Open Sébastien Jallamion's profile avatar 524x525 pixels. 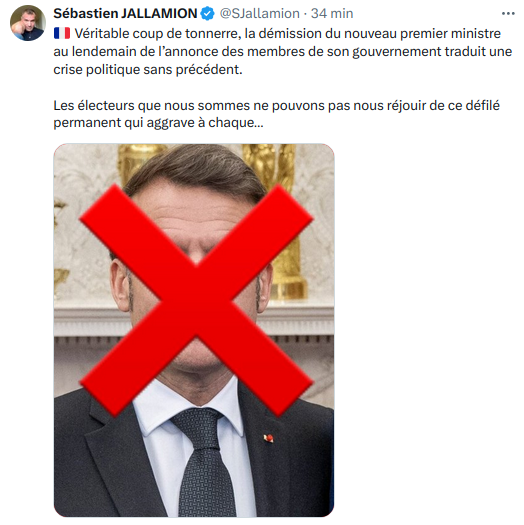coord(28,23)
